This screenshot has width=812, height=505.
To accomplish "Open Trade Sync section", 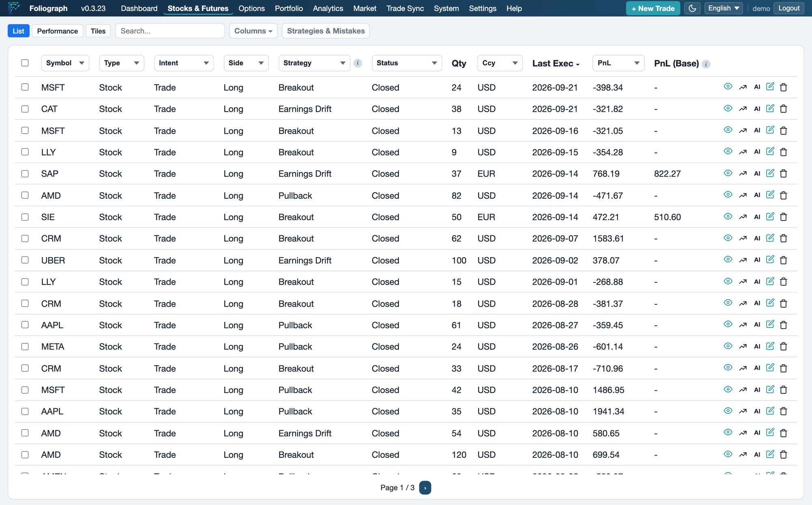I will (x=405, y=8).
